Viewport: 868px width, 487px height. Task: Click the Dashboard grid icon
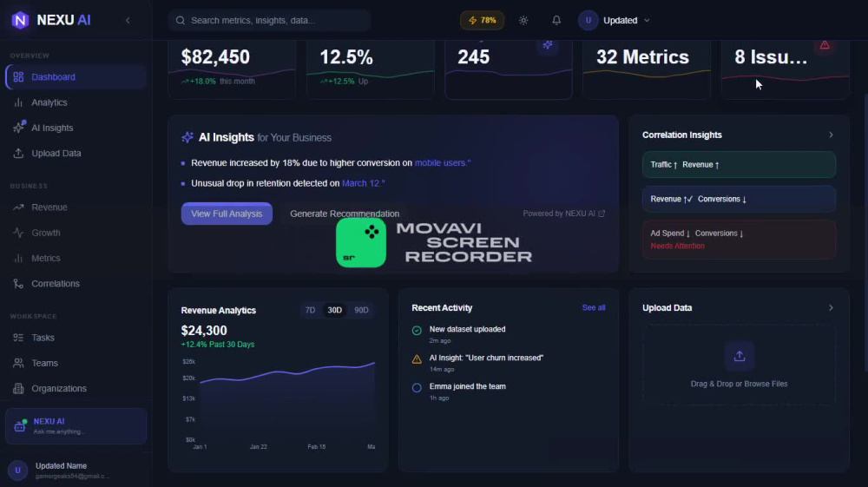click(18, 77)
